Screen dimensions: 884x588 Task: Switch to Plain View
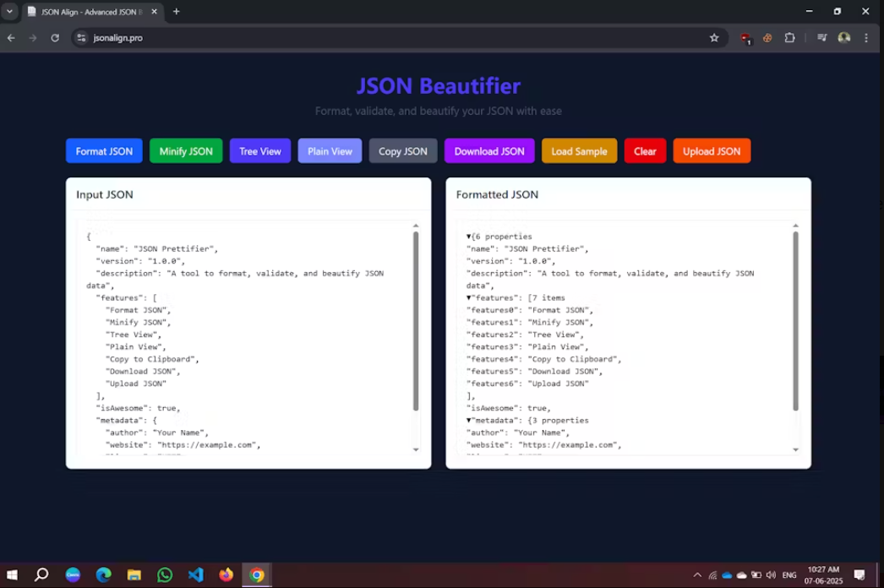(x=330, y=151)
